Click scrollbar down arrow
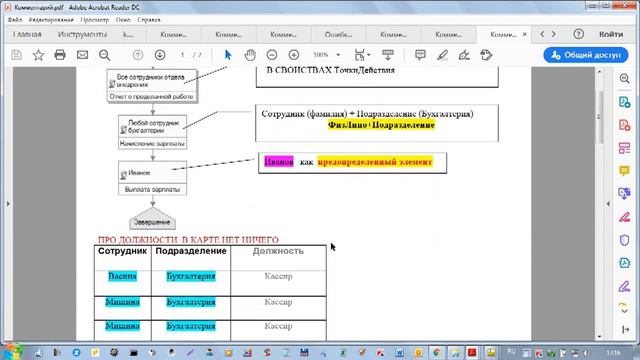Screen dimensions: 640x360 (x=600, y=337)
